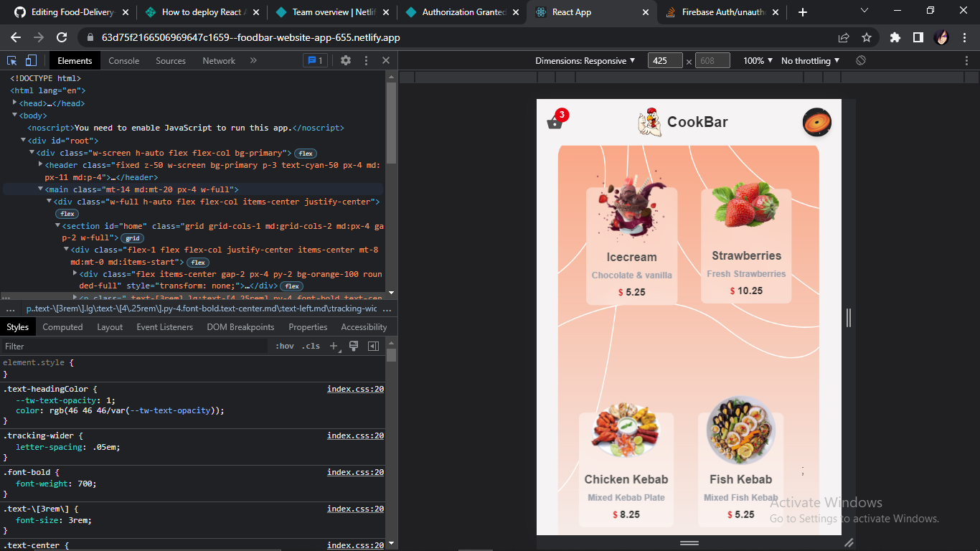Click the New Style Rule plus icon
Screen dimensions: 980x551
pyautogui.click(x=334, y=346)
